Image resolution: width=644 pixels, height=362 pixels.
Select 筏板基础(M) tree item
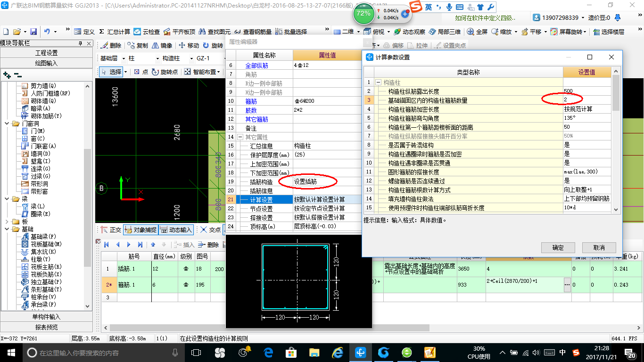(41, 244)
